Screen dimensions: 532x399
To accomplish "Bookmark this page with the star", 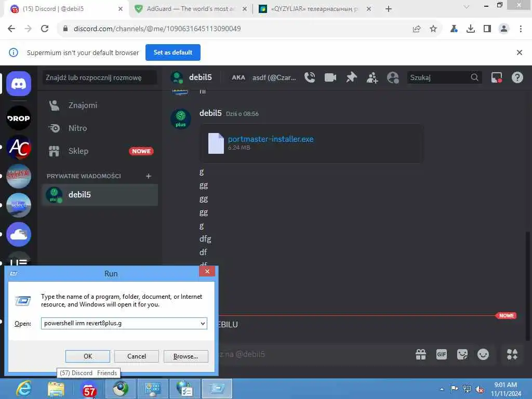I will (x=433, y=29).
